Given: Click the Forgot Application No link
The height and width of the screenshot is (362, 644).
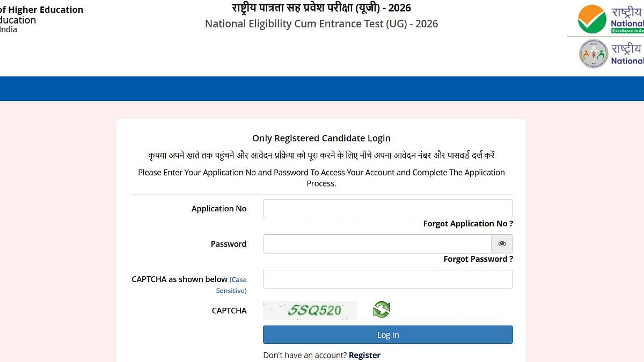Looking at the screenshot, I should tap(467, 224).
